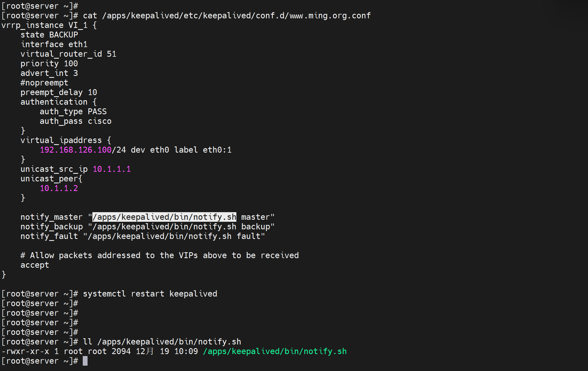Click the unicast peer address 10.1.1.2
The image size is (588, 371).
pos(59,188)
